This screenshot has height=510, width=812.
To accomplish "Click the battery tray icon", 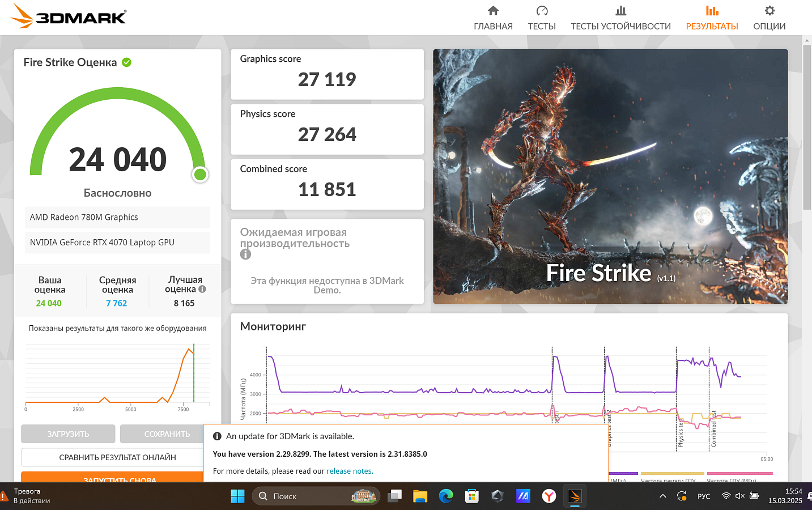I will [754, 496].
